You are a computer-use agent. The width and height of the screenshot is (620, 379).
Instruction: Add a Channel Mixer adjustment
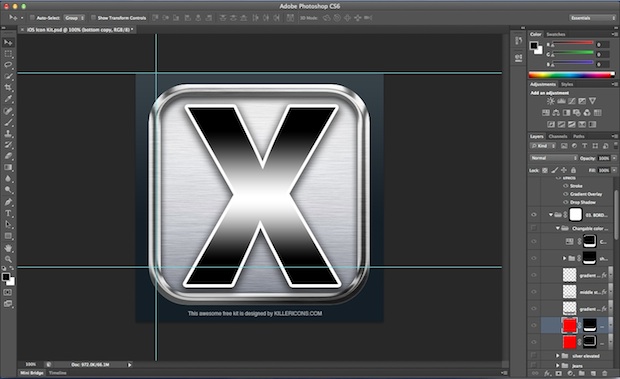coord(587,113)
